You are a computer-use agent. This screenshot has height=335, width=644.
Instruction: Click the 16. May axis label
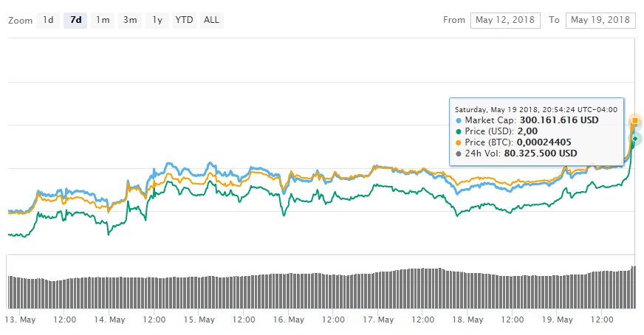[x=289, y=320]
